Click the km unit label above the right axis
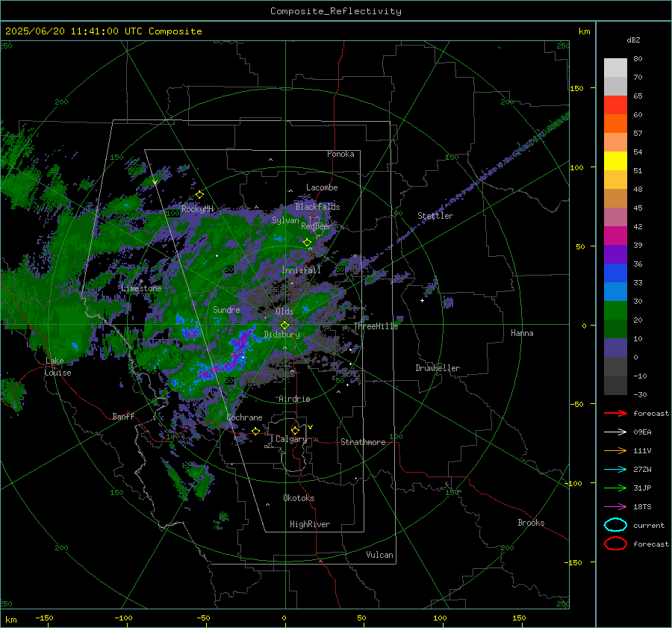This screenshot has height=628, width=672. coord(584,31)
